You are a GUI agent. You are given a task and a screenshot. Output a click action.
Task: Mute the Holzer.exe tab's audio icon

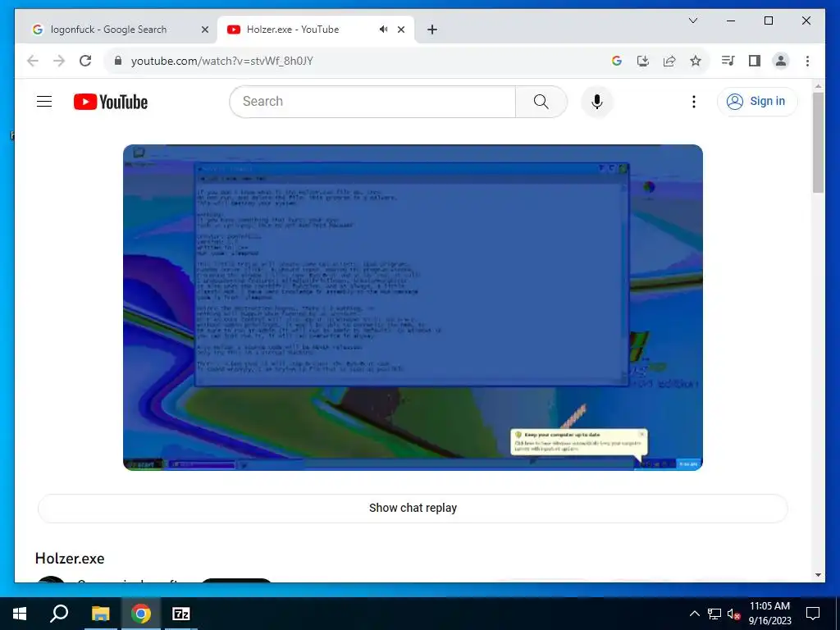(384, 30)
